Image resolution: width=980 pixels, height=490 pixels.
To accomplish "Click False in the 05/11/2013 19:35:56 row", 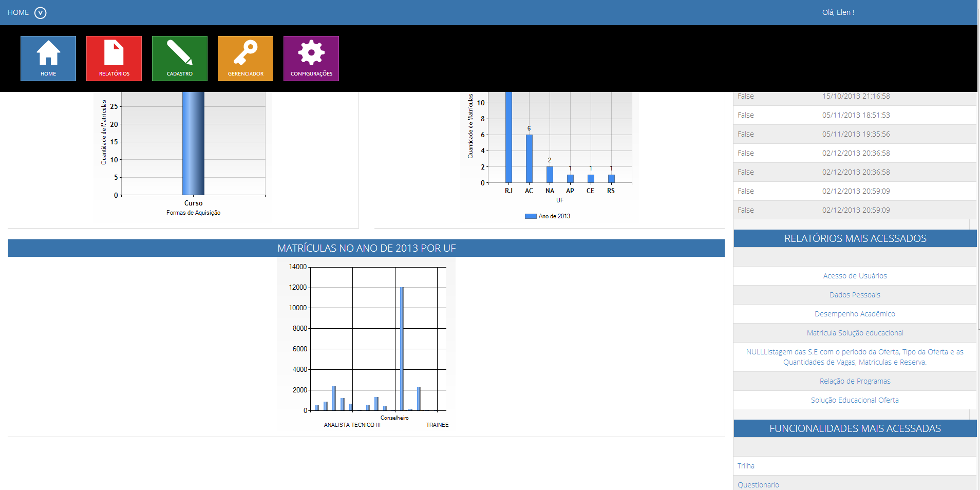I will (x=746, y=134).
